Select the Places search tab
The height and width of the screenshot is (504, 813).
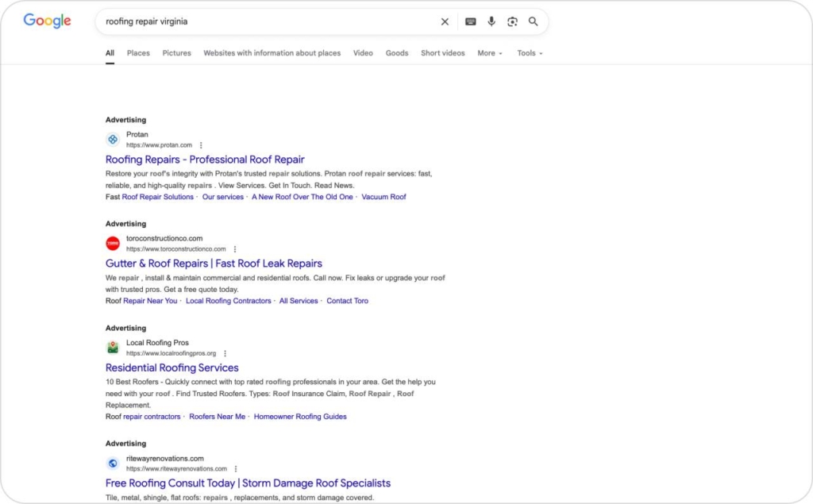(138, 53)
